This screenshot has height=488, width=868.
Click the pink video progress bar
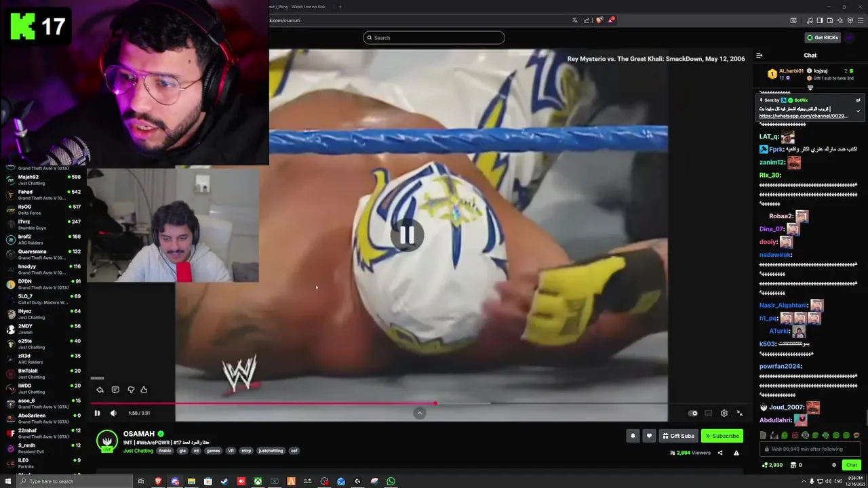click(x=263, y=403)
